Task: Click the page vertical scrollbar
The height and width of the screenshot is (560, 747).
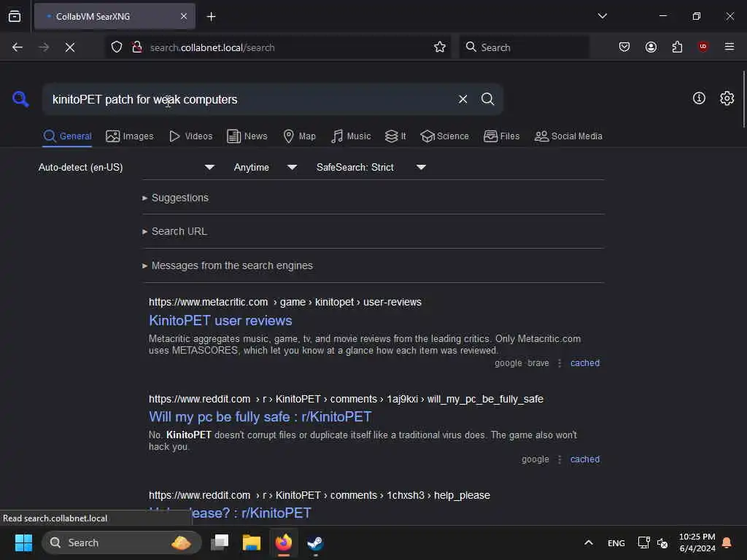Action: click(743, 99)
